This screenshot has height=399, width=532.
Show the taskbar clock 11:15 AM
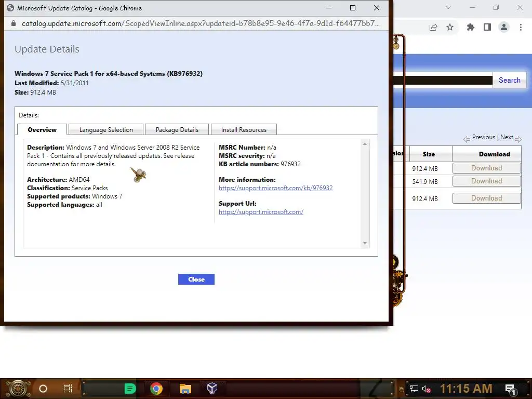click(466, 389)
